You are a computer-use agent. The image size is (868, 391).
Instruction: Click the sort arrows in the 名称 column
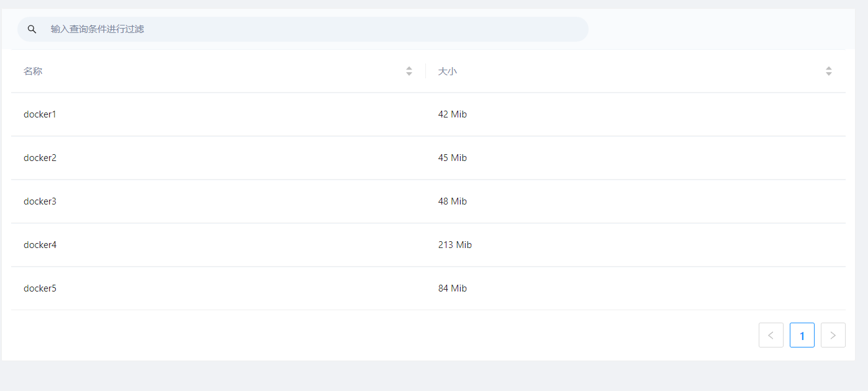click(x=409, y=71)
